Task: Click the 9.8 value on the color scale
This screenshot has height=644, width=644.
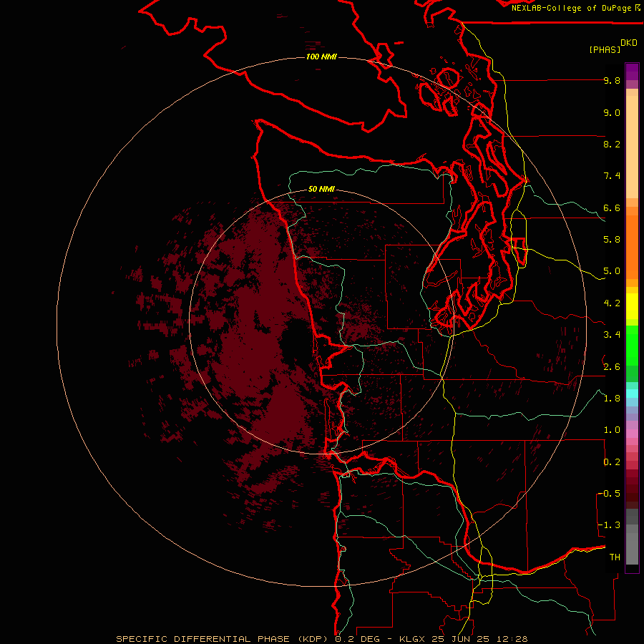Action: 612,80
